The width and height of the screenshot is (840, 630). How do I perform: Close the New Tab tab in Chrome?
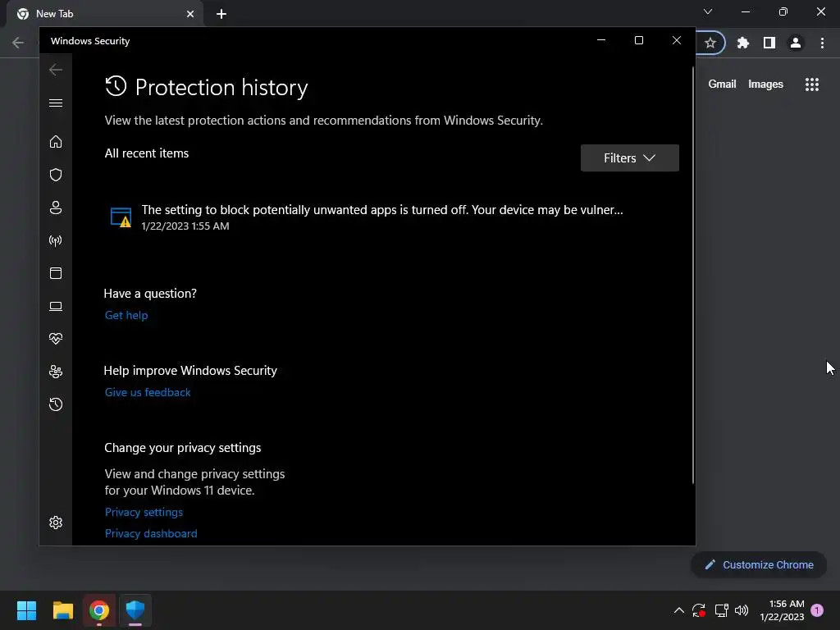click(x=190, y=14)
